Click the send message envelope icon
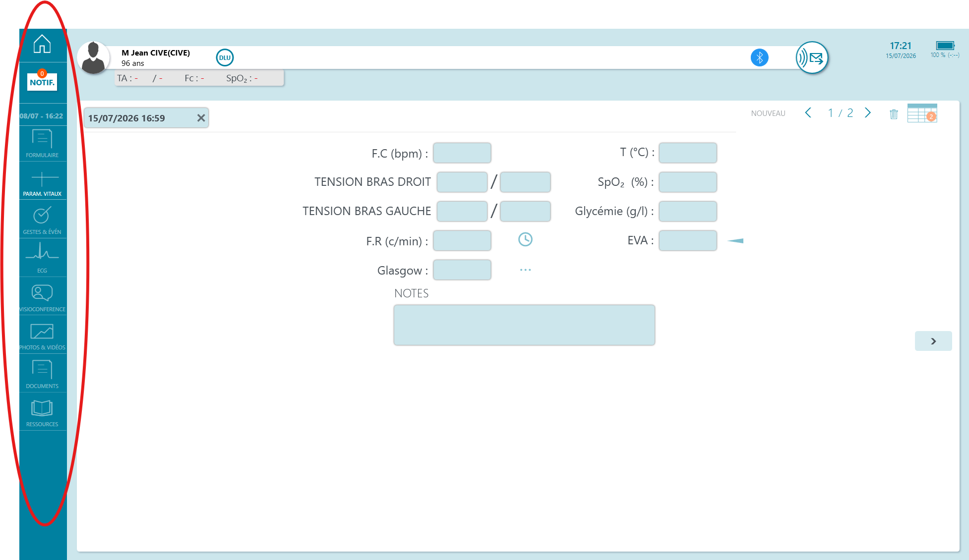Image resolution: width=969 pixels, height=560 pixels. click(812, 58)
